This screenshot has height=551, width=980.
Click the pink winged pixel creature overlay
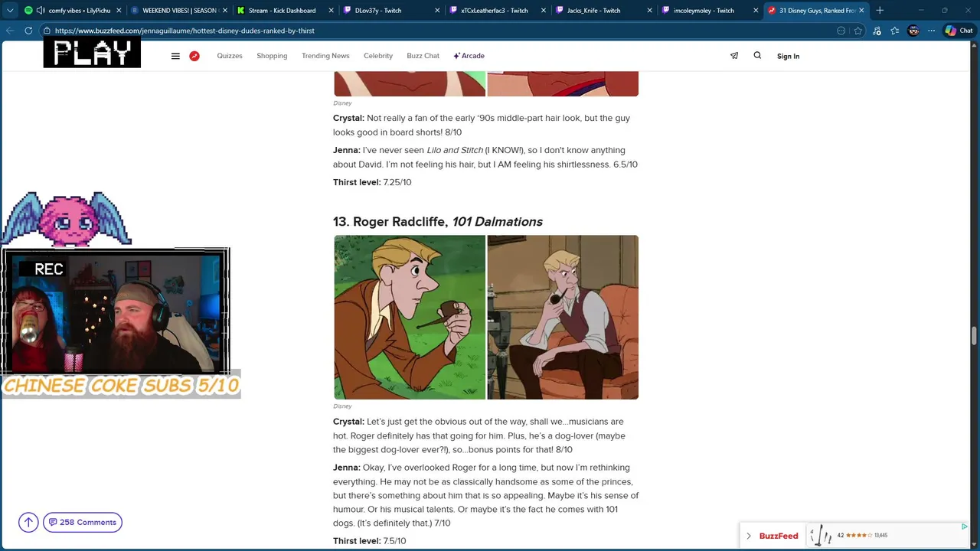[x=67, y=219]
